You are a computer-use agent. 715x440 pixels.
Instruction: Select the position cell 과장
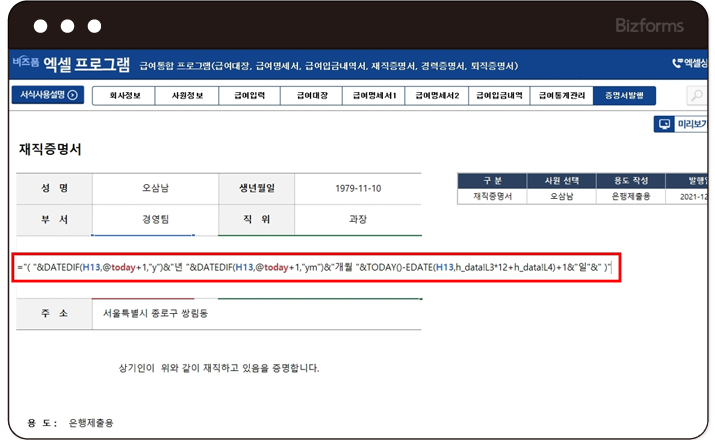coord(358,219)
